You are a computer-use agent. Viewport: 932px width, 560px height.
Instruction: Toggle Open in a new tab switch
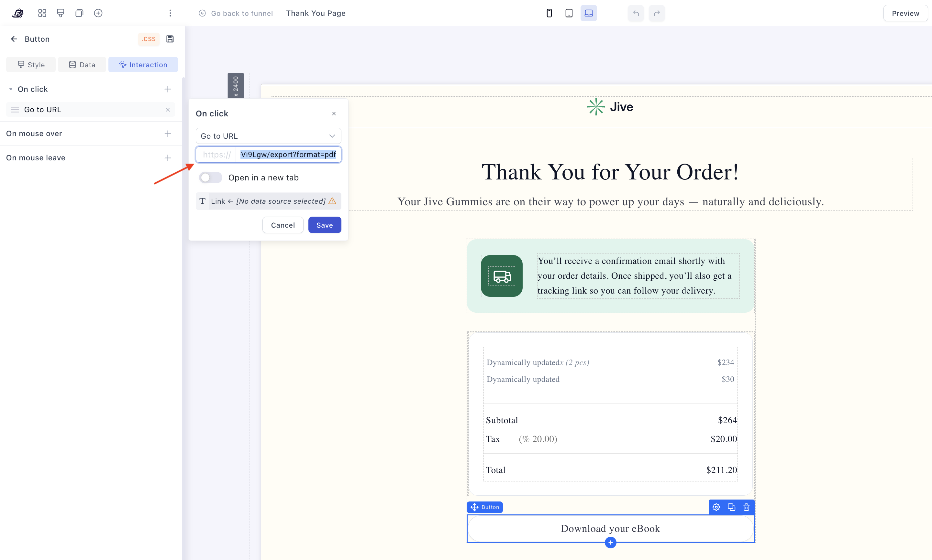(210, 178)
